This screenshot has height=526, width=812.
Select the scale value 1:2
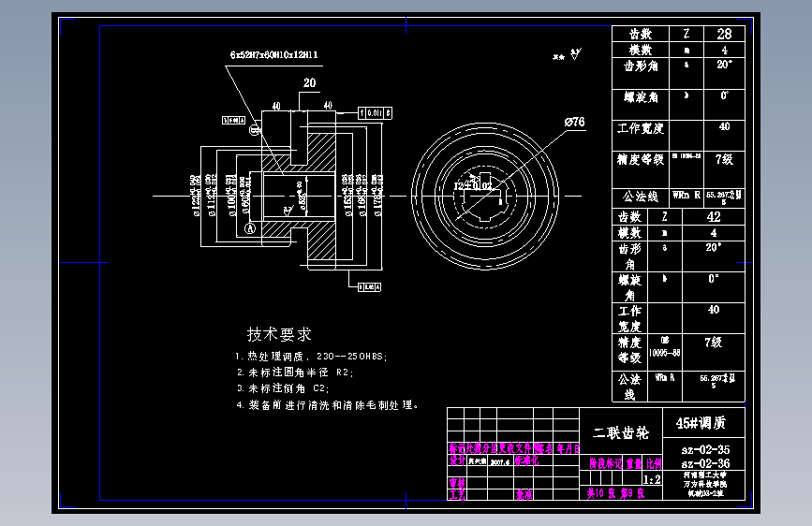point(652,479)
